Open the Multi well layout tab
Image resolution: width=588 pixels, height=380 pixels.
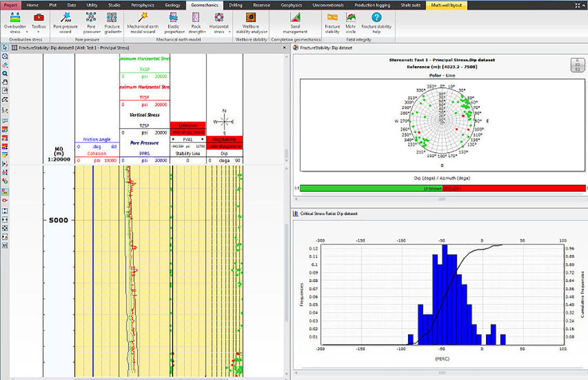pyautogui.click(x=446, y=5)
